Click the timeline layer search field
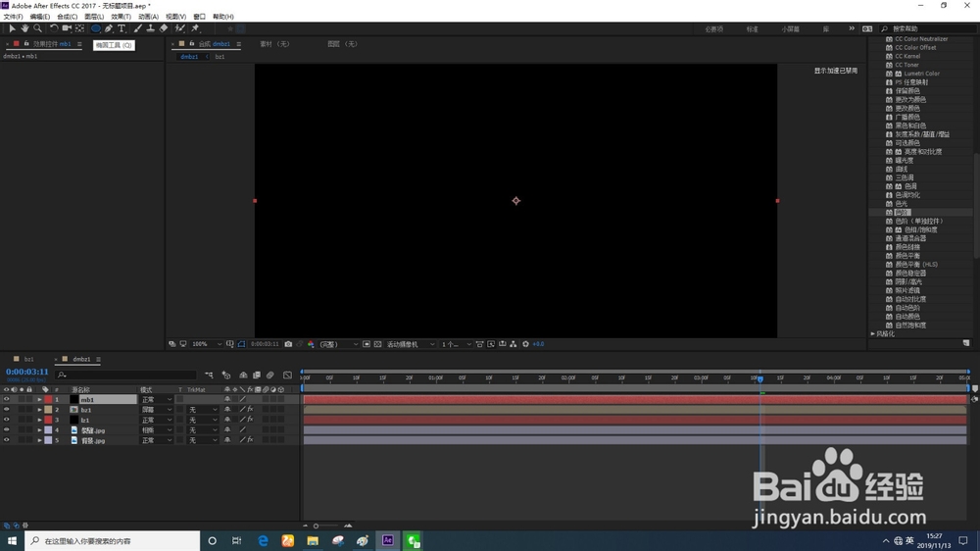This screenshot has height=551, width=980. pos(125,376)
